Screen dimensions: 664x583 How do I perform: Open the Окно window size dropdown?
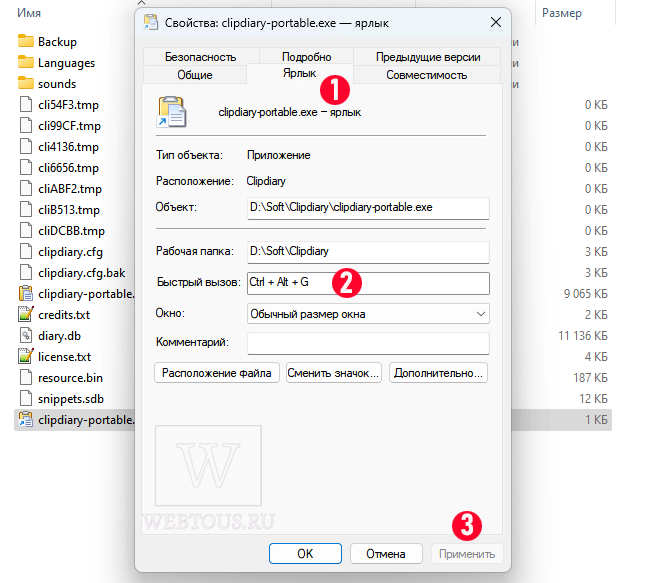click(368, 314)
